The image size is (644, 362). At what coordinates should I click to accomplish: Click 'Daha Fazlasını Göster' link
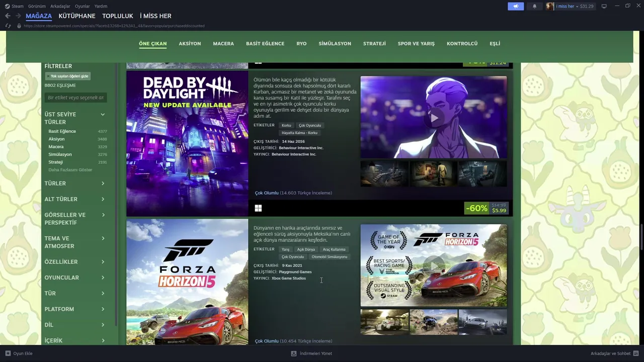point(70,170)
